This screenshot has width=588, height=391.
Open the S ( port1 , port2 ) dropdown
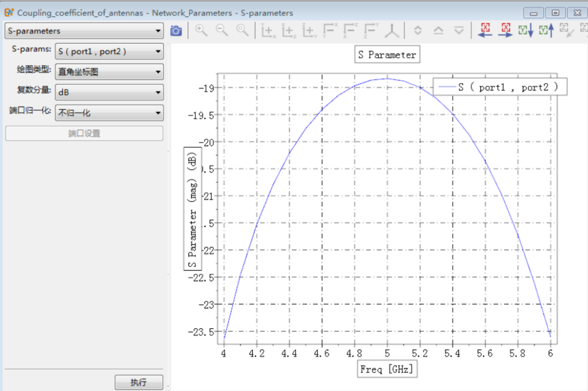pos(109,51)
